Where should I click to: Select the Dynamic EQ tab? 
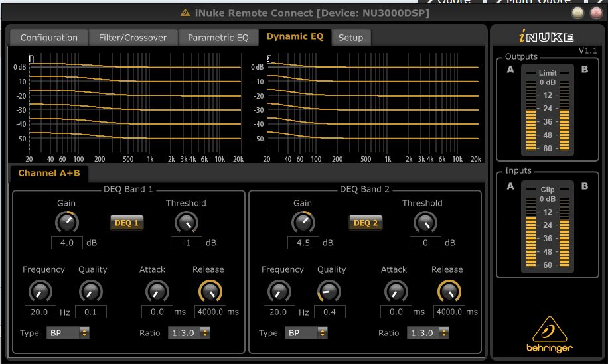pos(295,36)
